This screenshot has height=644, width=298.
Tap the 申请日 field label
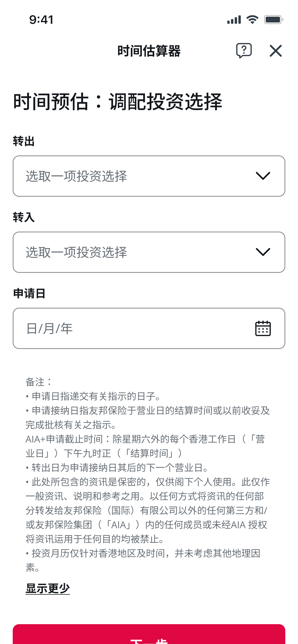click(29, 293)
